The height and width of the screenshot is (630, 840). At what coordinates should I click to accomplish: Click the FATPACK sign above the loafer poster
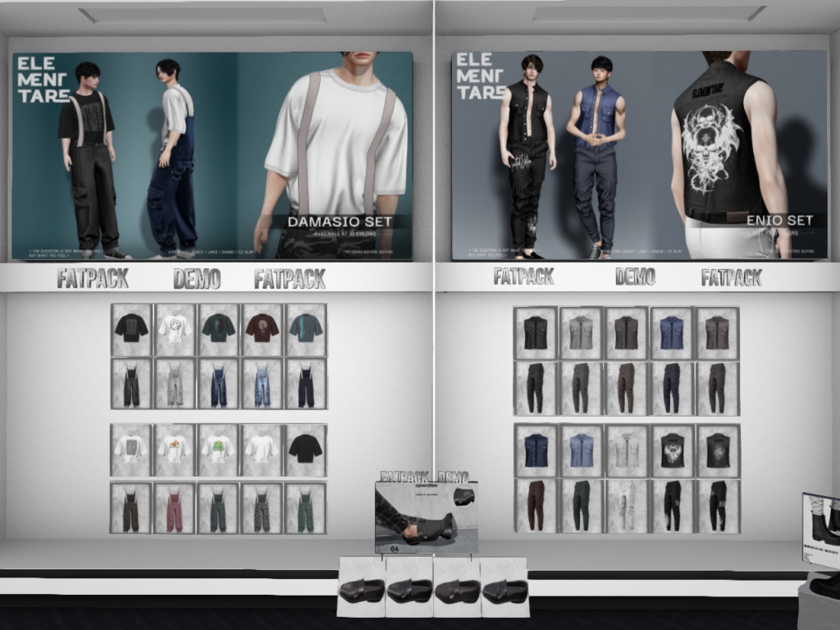[404, 477]
